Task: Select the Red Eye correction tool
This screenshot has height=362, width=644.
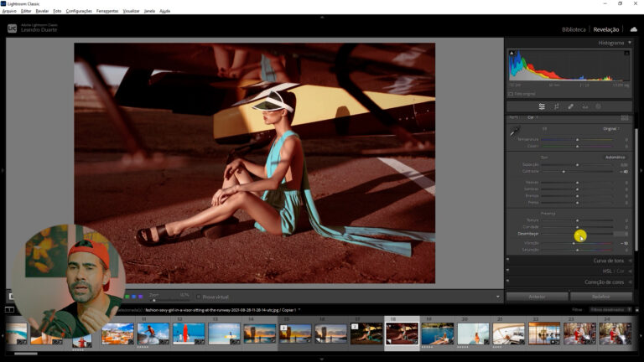Action: (584, 106)
